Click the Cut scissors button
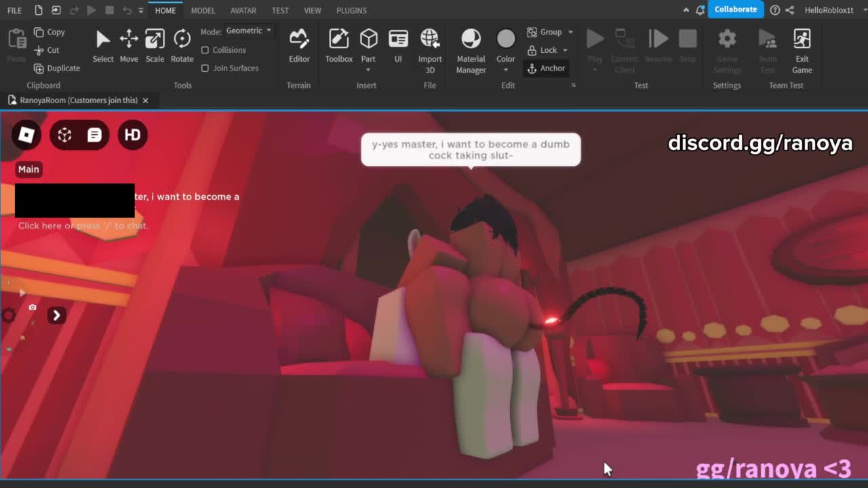The width and height of the screenshot is (868, 488). (47, 50)
